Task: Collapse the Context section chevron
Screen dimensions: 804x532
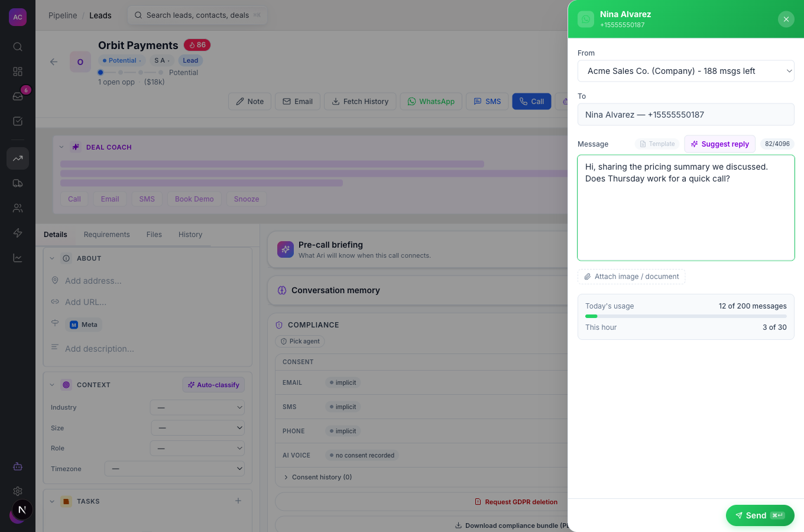Action: click(x=52, y=385)
